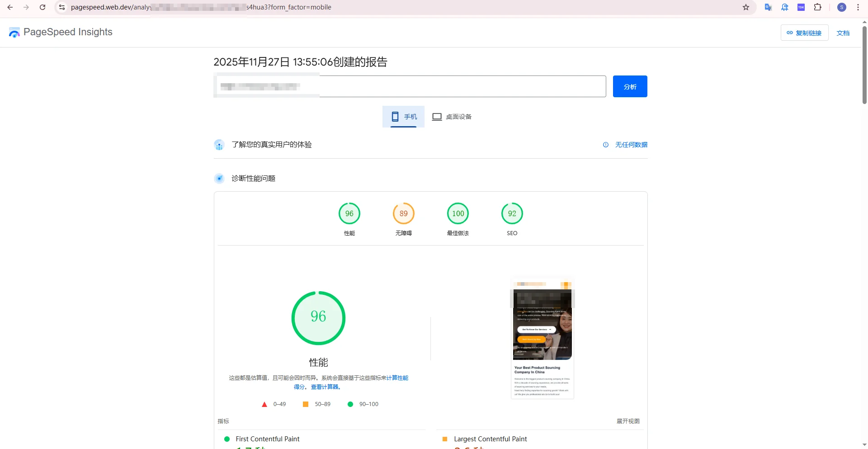Click the bookmark star in the address bar
The width and height of the screenshot is (868, 449).
pos(746,7)
